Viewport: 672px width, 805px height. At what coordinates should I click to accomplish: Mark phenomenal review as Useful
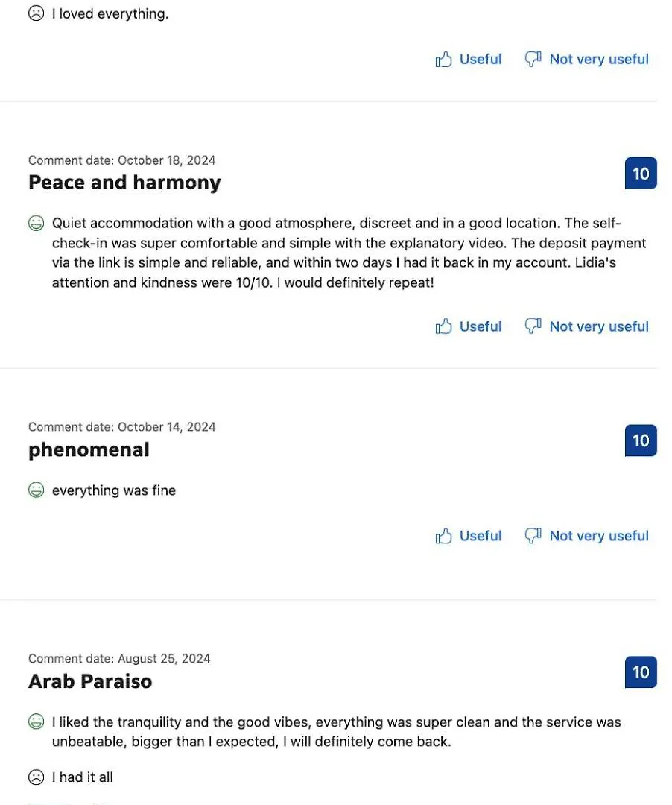pos(469,536)
